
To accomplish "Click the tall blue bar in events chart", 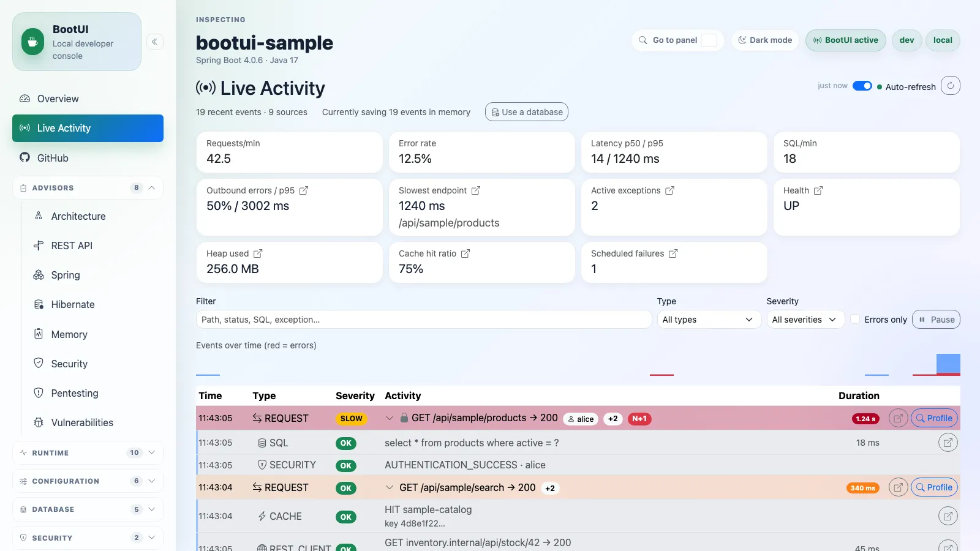I will pyautogui.click(x=948, y=364).
